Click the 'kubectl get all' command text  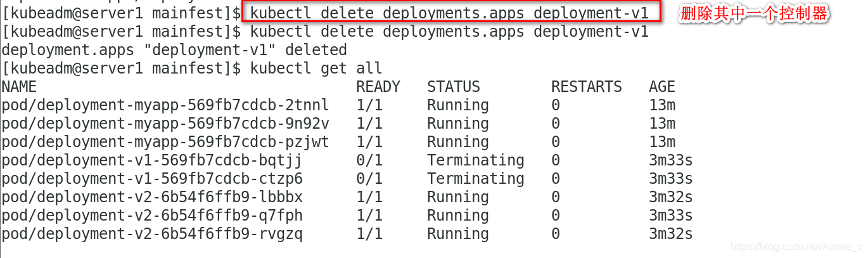(317, 68)
